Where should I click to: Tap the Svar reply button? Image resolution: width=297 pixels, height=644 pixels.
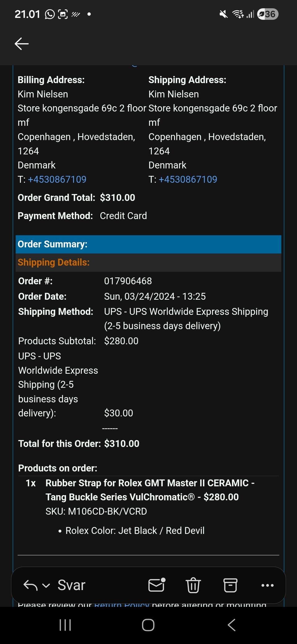pyautogui.click(x=71, y=585)
